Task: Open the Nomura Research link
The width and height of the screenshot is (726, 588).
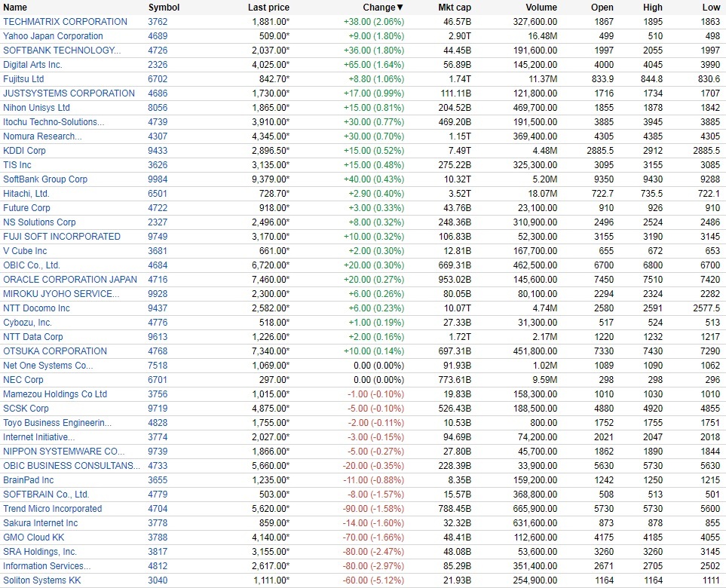Action: point(43,136)
